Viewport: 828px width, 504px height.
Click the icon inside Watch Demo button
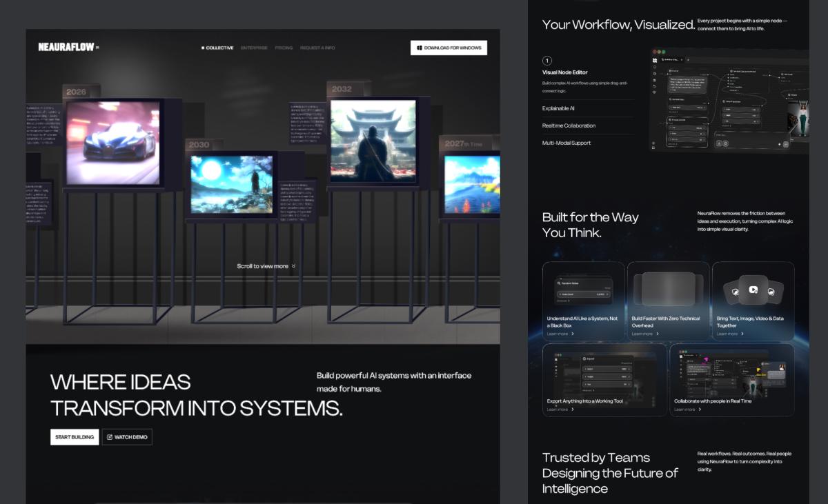(110, 437)
